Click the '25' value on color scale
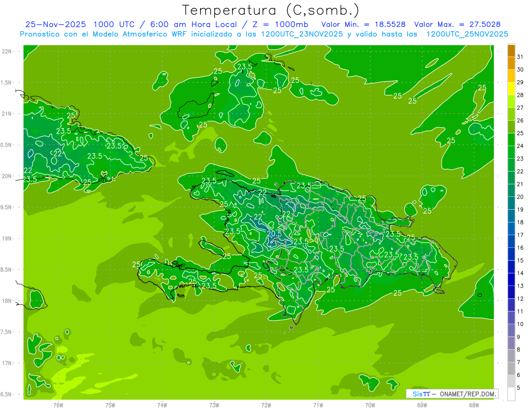 coord(520,133)
